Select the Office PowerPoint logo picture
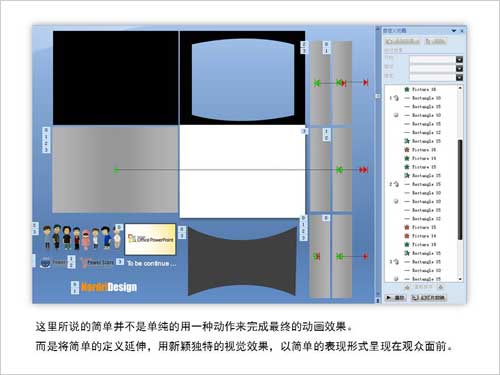The width and height of the screenshot is (500, 375). (x=150, y=239)
